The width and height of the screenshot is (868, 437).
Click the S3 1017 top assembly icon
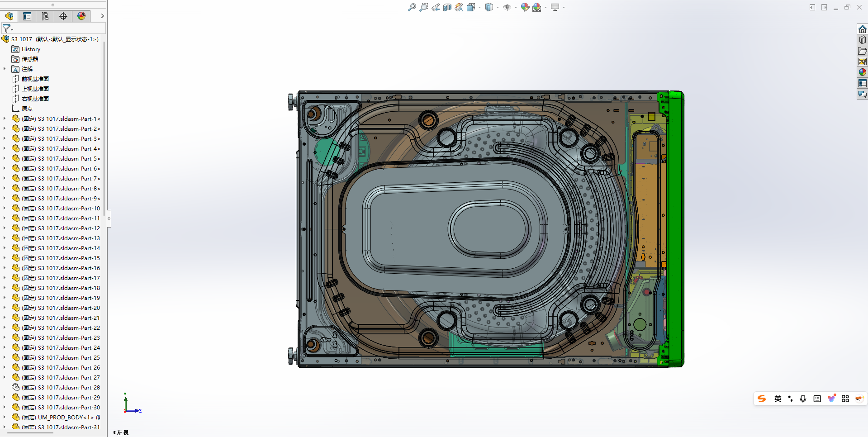point(5,39)
